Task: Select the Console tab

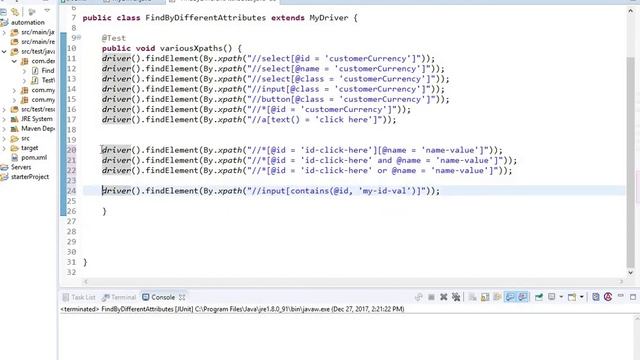Action: [x=159, y=297]
